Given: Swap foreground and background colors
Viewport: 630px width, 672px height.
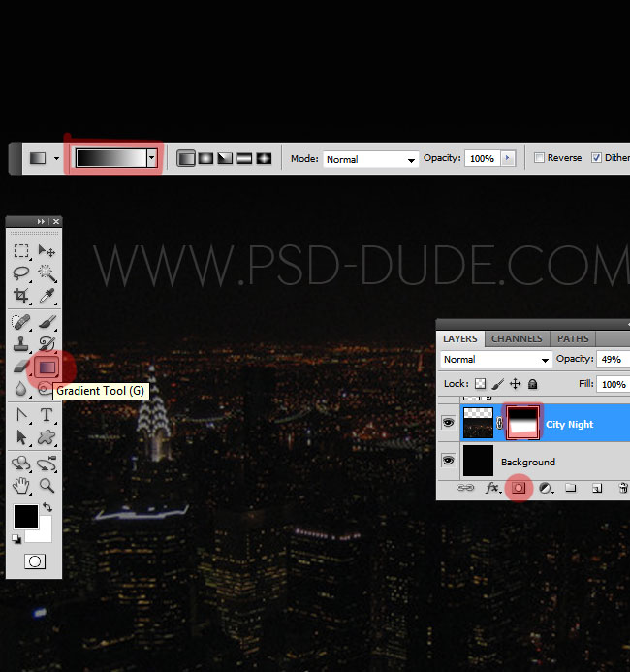Looking at the screenshot, I should pyautogui.click(x=47, y=507).
